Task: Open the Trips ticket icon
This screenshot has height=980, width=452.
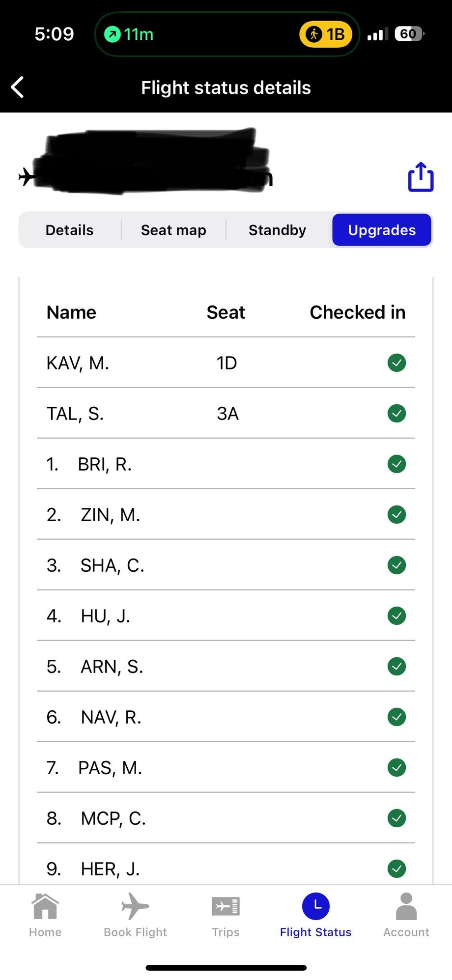Action: point(226,906)
